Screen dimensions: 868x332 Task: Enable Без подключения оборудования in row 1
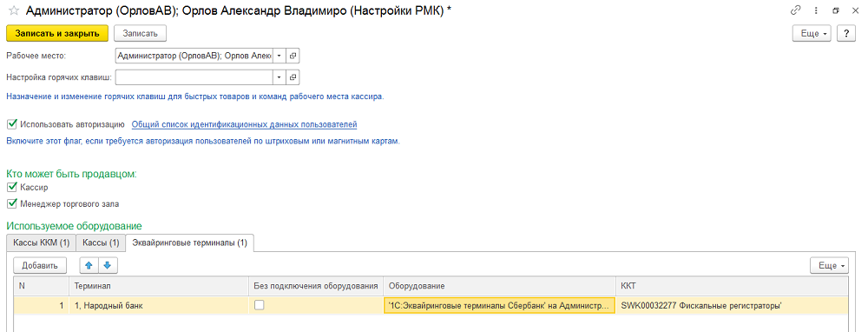click(x=259, y=305)
